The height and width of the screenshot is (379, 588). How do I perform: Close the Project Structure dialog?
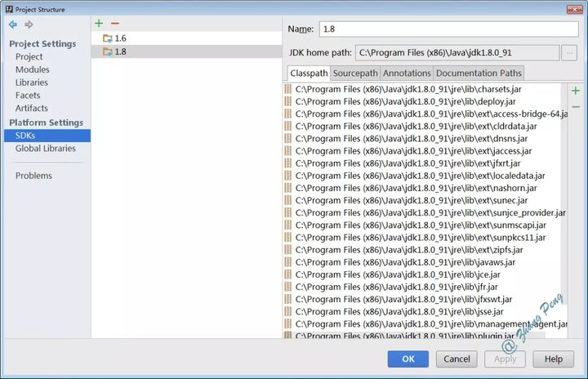click(x=574, y=9)
